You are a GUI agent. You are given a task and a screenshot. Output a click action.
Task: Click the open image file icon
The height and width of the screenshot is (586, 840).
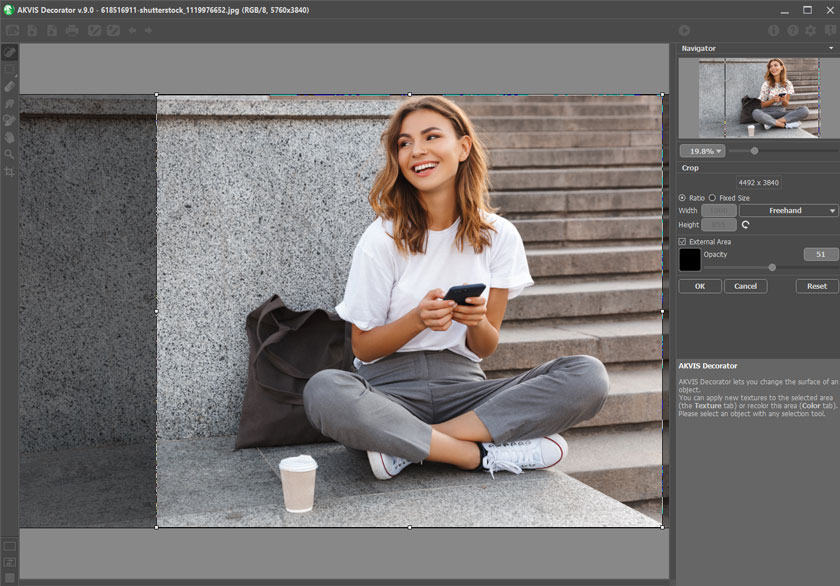(32, 31)
